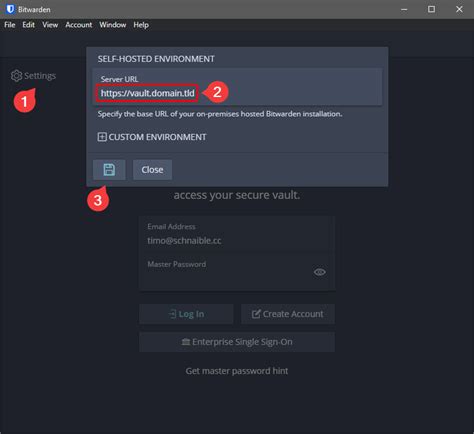Image resolution: width=474 pixels, height=434 pixels.
Task: Select the Email Address field
Action: pyautogui.click(x=237, y=235)
